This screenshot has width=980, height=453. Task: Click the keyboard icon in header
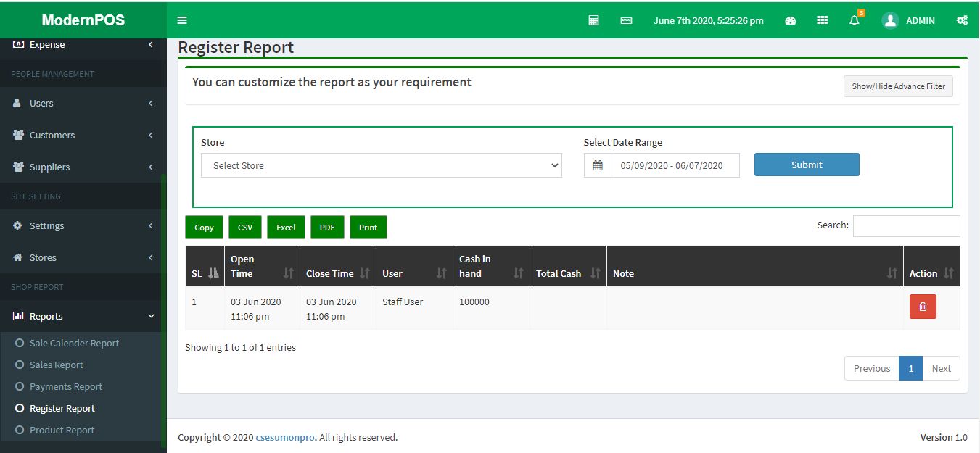pos(627,21)
